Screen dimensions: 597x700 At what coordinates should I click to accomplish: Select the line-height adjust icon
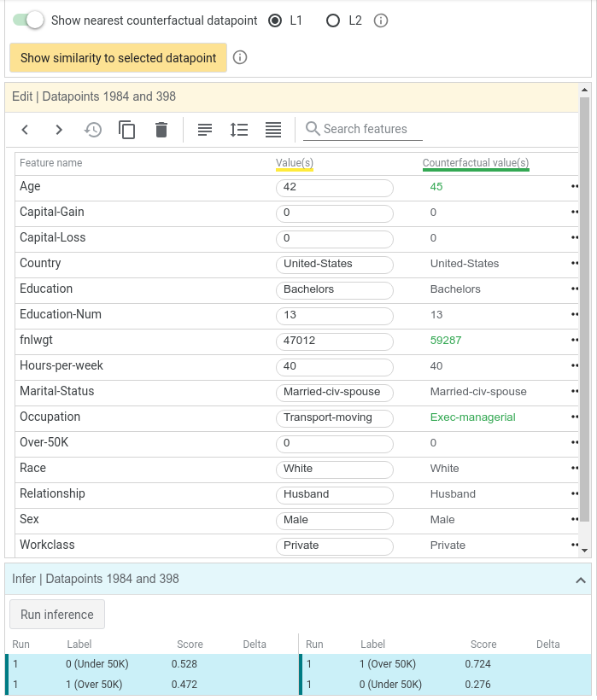pos(239,130)
